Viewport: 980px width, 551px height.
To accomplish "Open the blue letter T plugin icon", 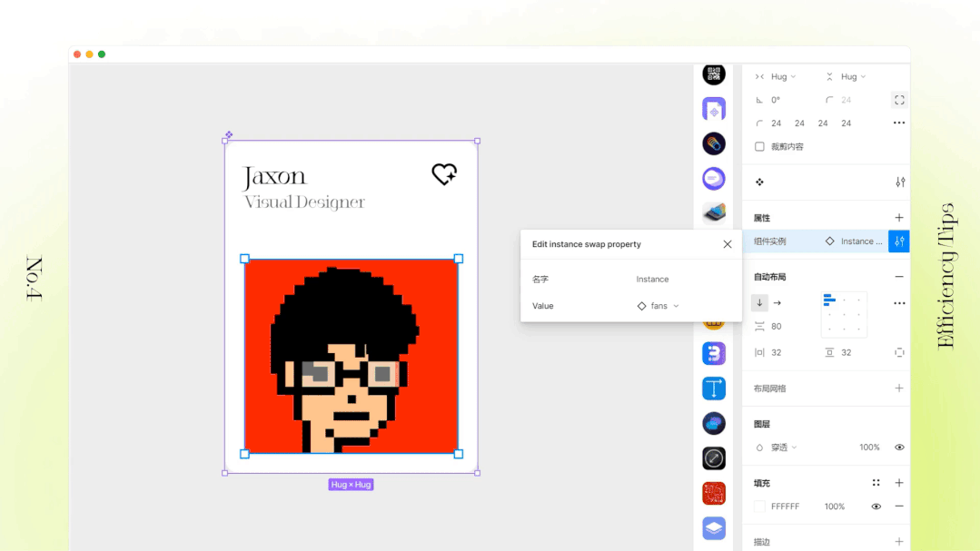I will click(714, 388).
